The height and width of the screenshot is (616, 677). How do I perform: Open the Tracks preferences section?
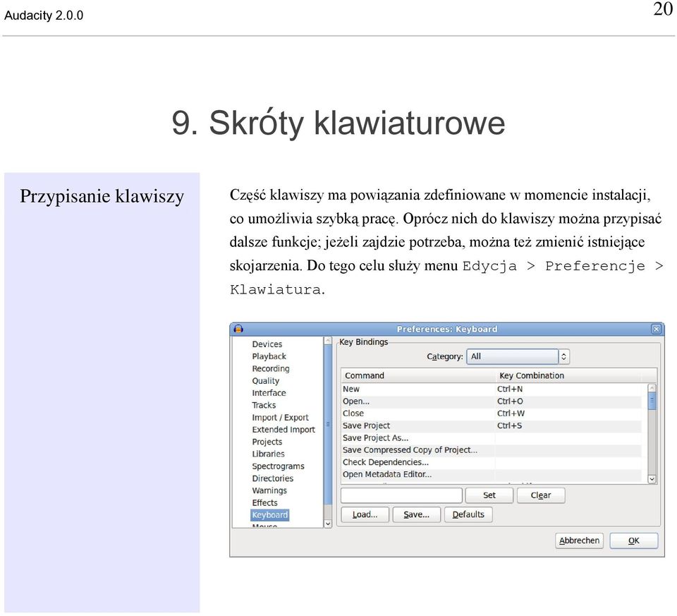point(264,405)
